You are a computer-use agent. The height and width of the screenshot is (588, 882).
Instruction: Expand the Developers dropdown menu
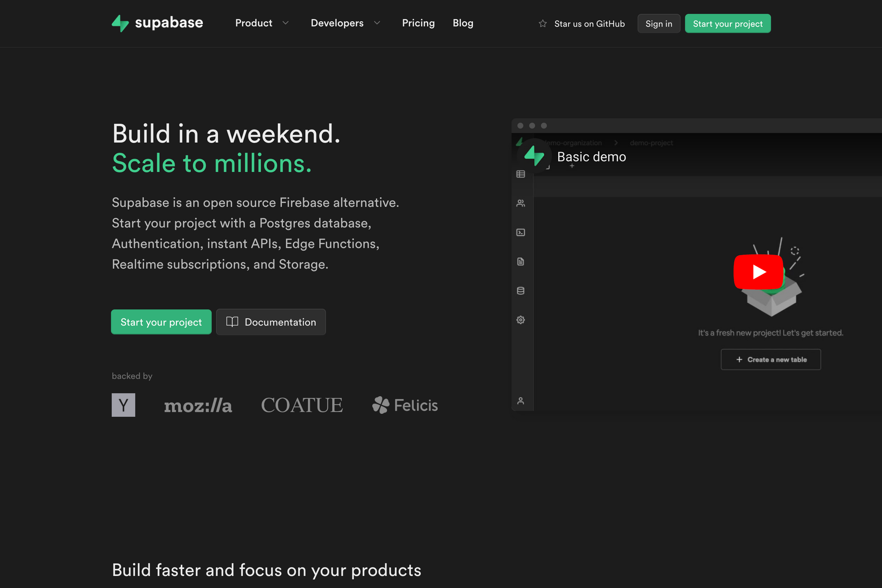pos(337,23)
